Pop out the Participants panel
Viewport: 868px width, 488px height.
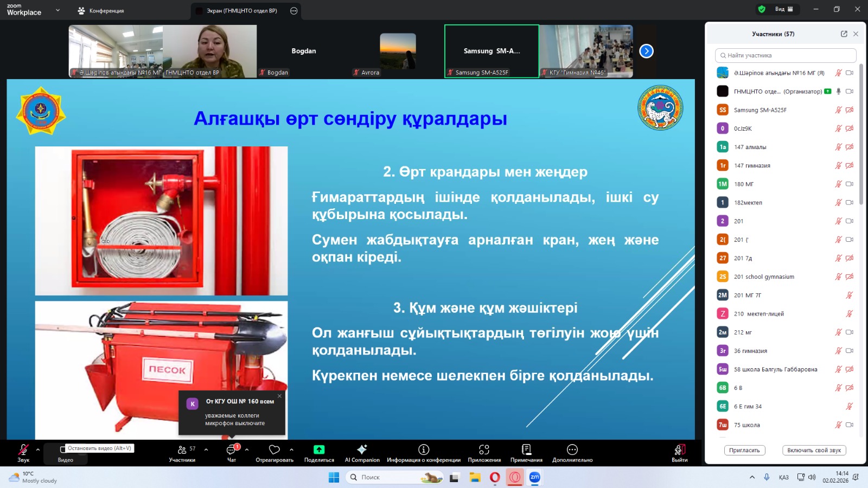coord(844,34)
